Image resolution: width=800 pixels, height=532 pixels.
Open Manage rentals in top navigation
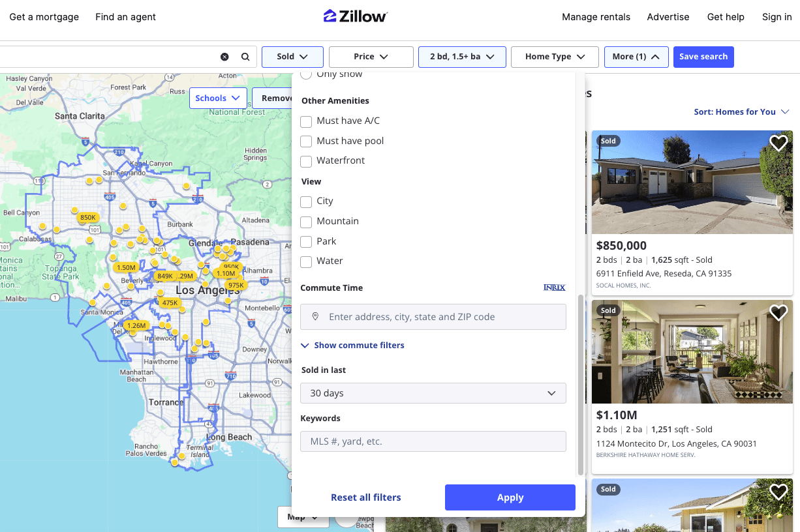596,17
